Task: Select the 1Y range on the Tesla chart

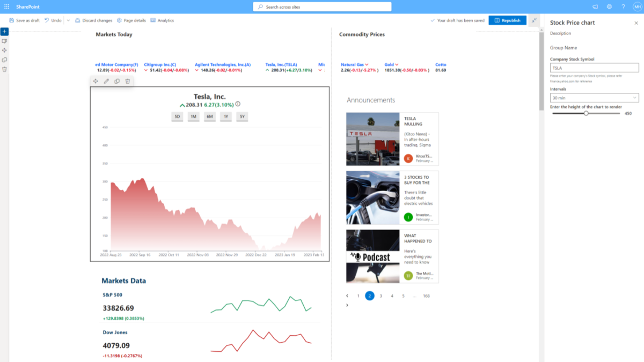Action: 225,116
